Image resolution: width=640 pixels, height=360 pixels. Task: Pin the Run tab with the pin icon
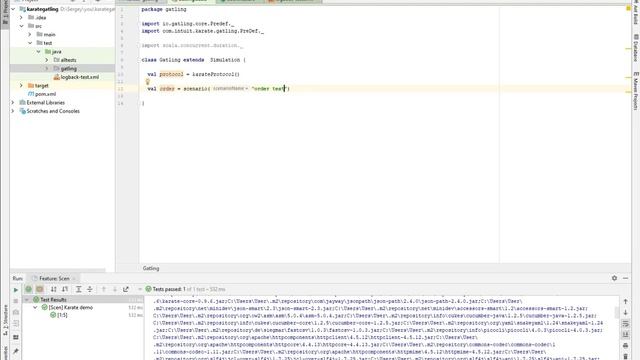click(16, 351)
